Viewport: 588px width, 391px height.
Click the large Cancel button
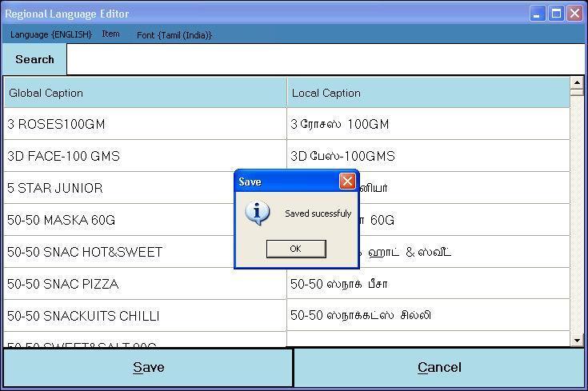pyautogui.click(x=439, y=367)
